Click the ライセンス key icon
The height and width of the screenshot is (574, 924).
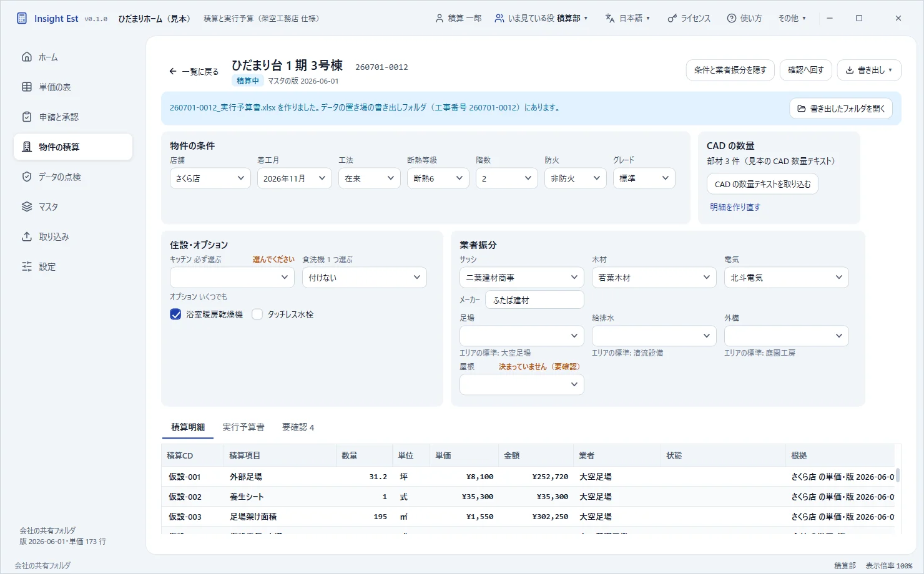[x=672, y=18]
